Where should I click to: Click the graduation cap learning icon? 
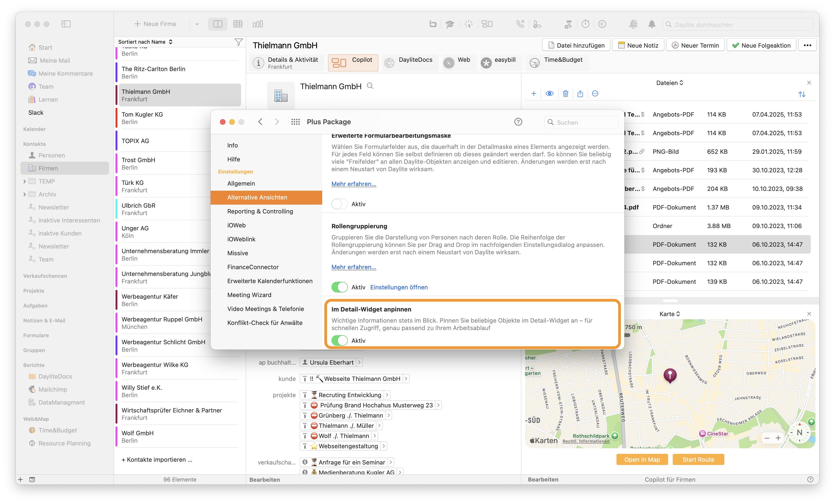450,24
